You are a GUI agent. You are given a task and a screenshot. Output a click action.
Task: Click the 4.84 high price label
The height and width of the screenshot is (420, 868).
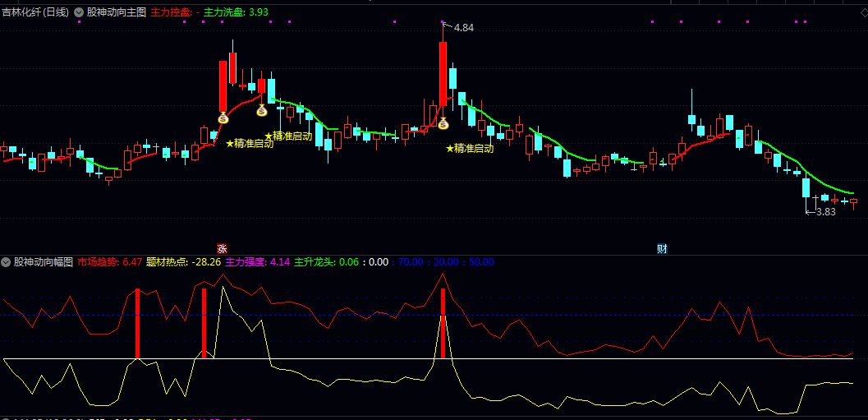(464, 28)
